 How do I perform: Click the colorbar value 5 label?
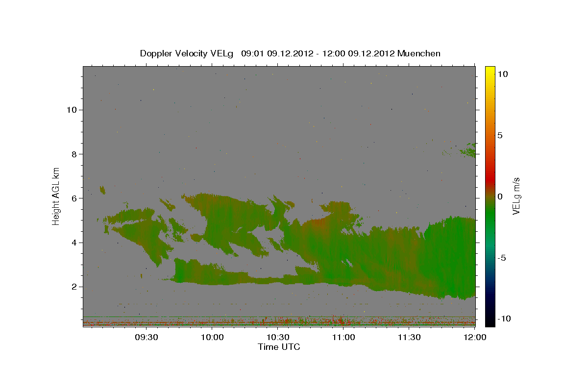point(500,135)
